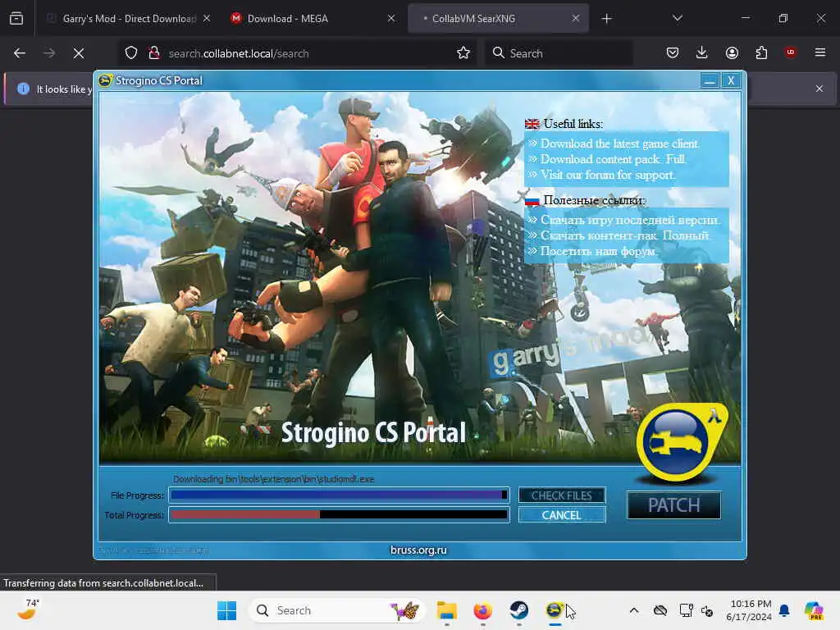This screenshot has width=840, height=630.
Task: Click the disabled forward arrow button
Action: 48,53
